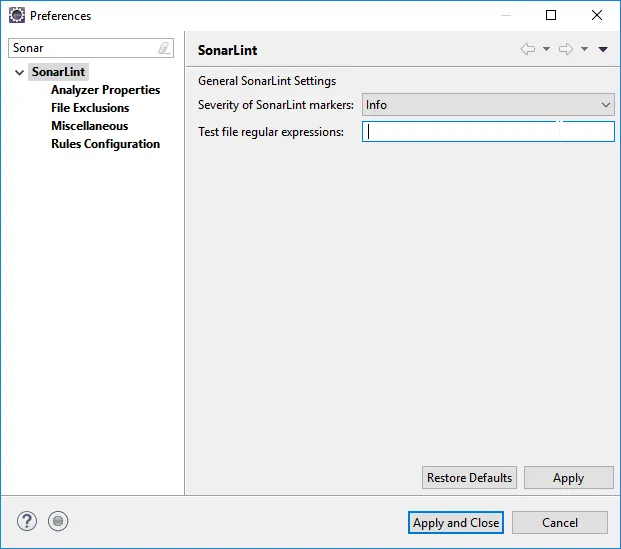Open the view menu triangle in header
621x549 pixels.
[x=603, y=49]
